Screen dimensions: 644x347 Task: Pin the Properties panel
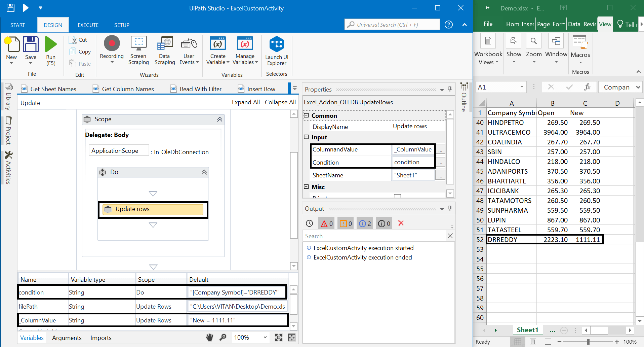pos(450,89)
